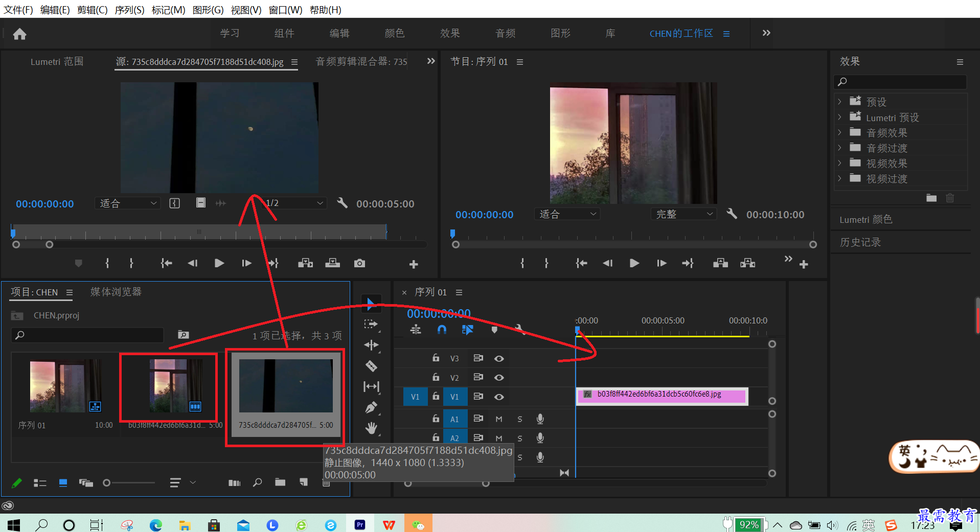
Task: Toggle Snap magnet in Timeline
Action: tap(442, 330)
